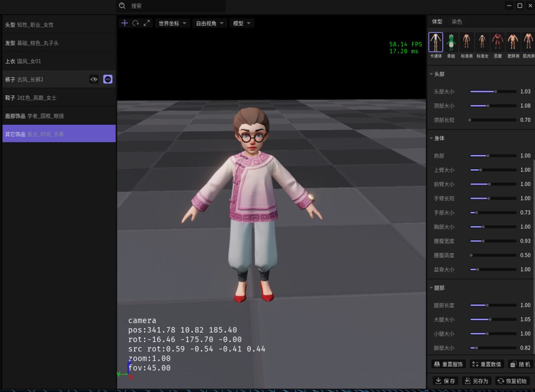Click the purple remove button on 裤子 row
The image size is (535, 392).
click(107, 79)
